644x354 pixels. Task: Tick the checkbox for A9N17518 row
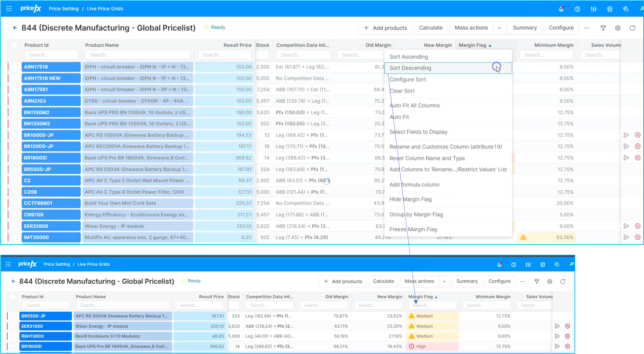[14, 67]
